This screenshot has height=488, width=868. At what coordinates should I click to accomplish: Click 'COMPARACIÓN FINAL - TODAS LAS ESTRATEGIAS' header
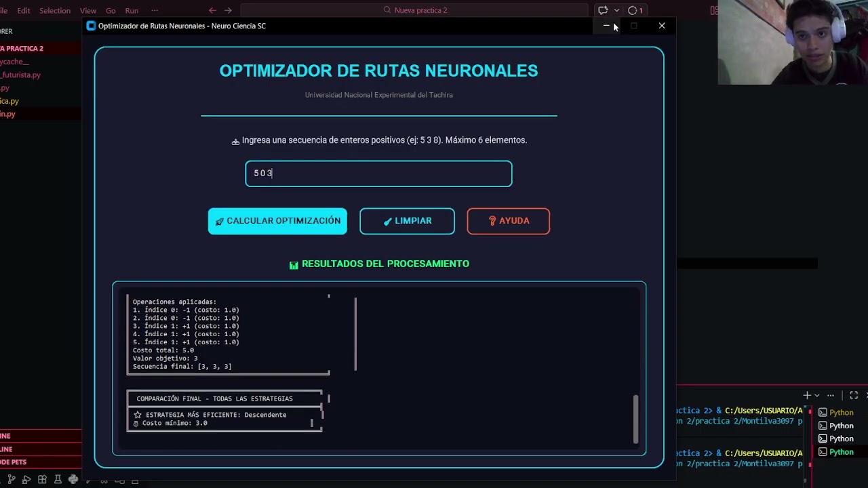tap(215, 399)
